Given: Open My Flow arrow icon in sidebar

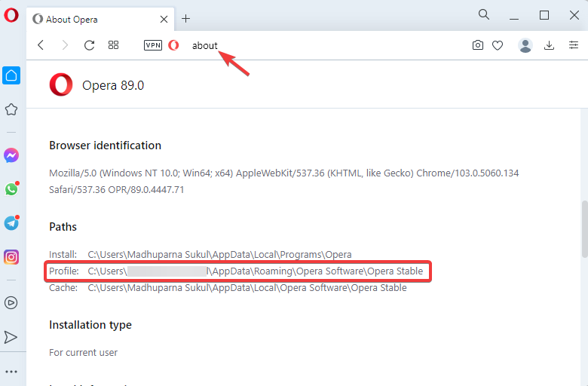Looking at the screenshot, I should 11,337.
